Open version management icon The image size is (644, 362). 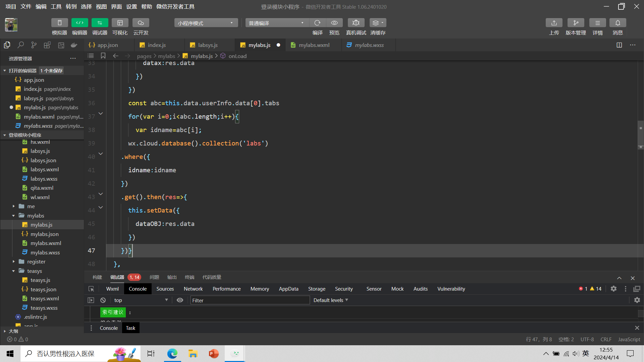click(576, 23)
